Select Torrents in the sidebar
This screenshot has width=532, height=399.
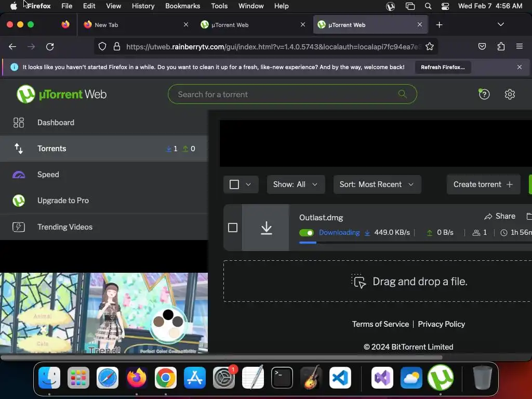click(104, 148)
